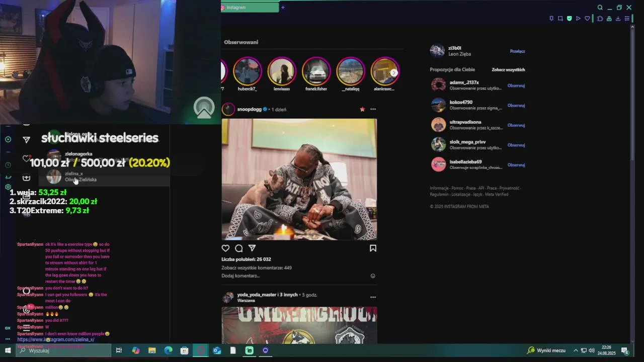Click Przełącz to switch account
The height and width of the screenshot is (362, 644).
click(x=517, y=51)
